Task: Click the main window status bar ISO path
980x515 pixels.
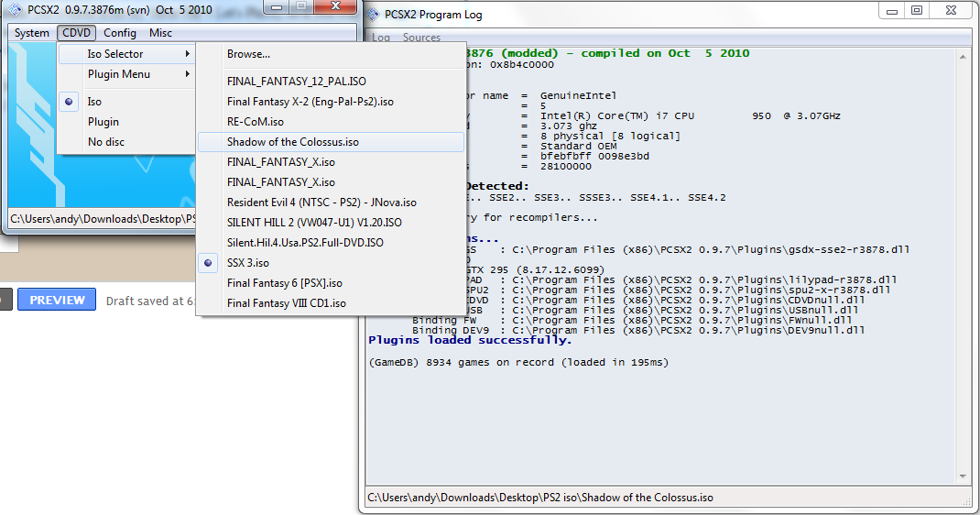Action: (x=103, y=219)
